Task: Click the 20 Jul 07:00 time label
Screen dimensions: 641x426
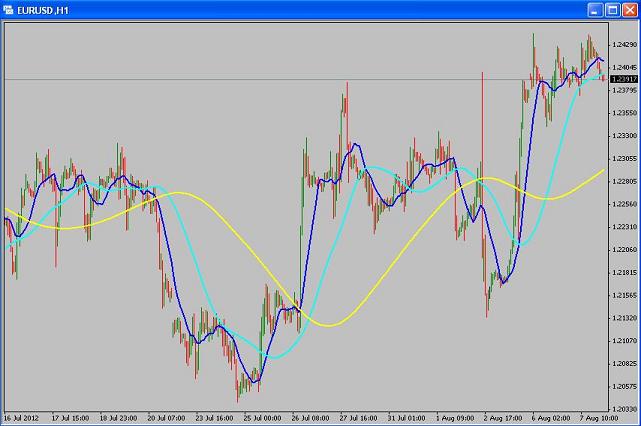Action: point(166,418)
